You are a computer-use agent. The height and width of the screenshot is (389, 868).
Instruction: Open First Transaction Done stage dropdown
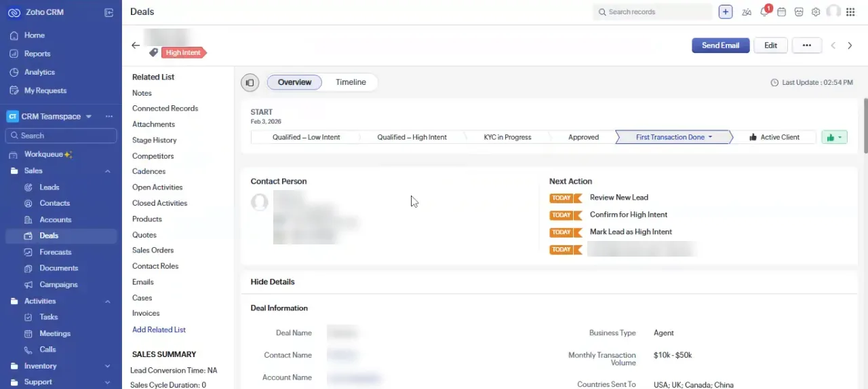point(710,137)
